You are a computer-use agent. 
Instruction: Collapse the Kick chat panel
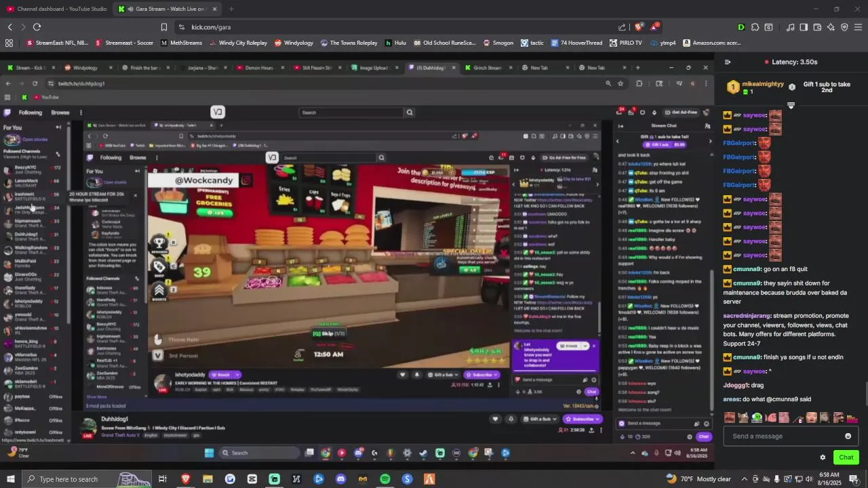pos(728,62)
